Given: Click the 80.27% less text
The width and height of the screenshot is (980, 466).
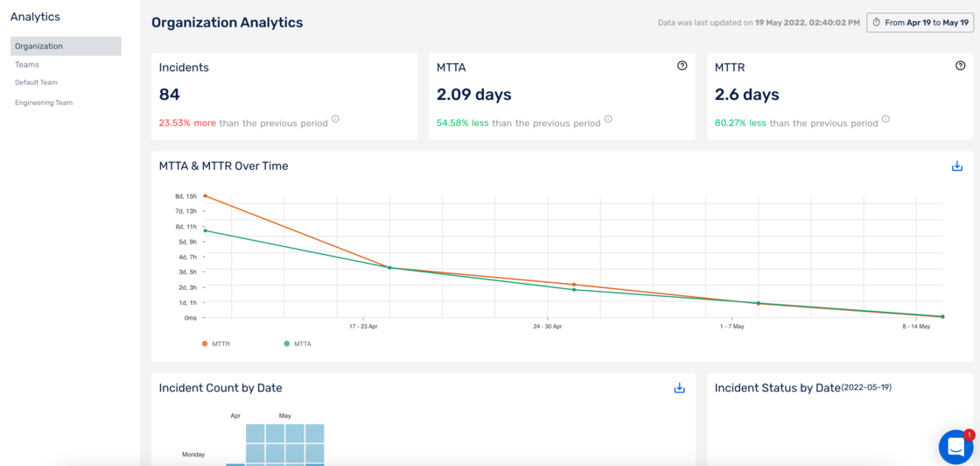Looking at the screenshot, I should pos(740,124).
